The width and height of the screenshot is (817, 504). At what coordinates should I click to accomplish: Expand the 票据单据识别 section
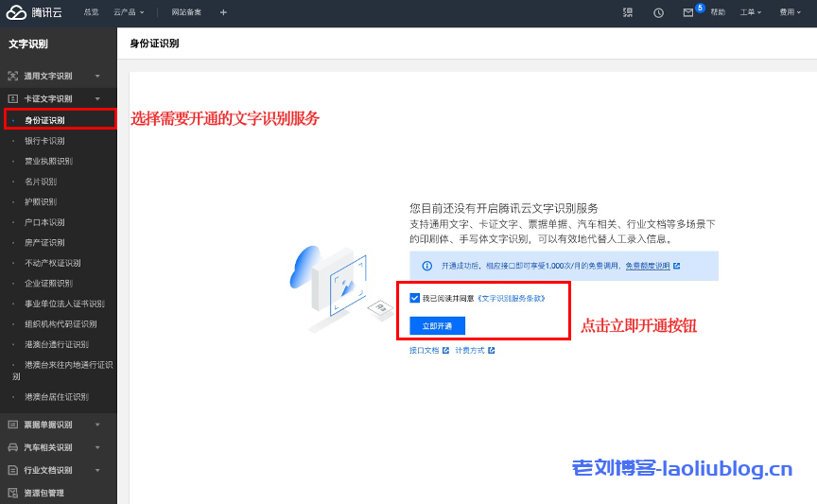(96, 425)
